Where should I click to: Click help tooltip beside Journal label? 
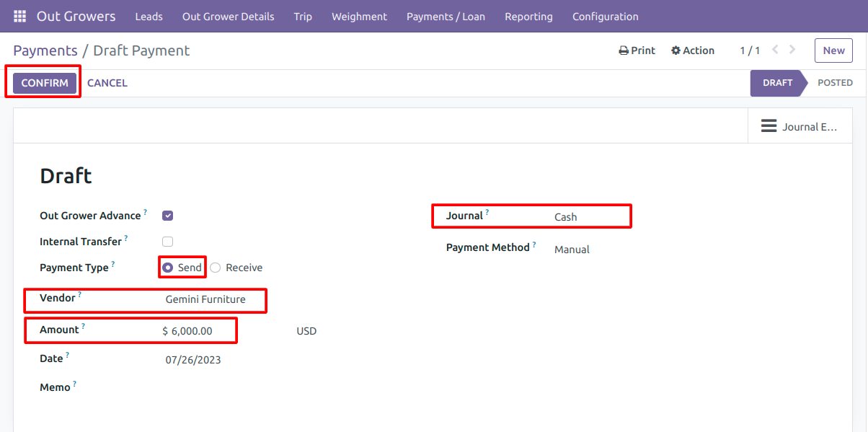point(487,212)
